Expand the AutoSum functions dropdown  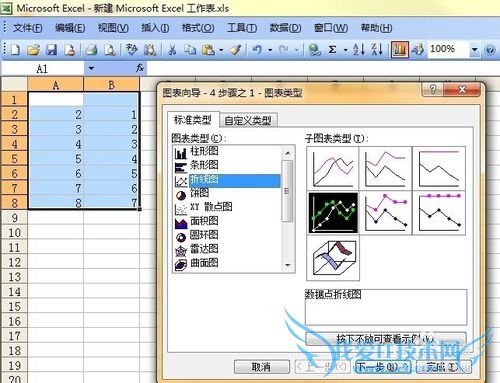pos(345,51)
